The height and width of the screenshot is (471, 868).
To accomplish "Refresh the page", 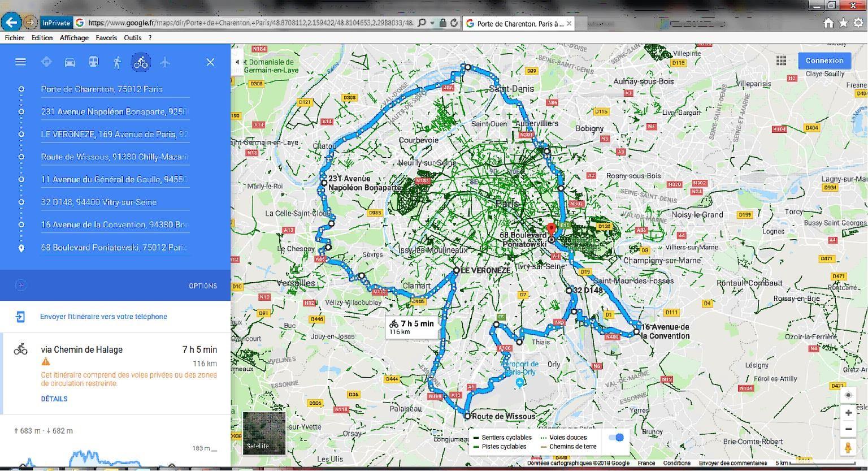I will [x=454, y=23].
